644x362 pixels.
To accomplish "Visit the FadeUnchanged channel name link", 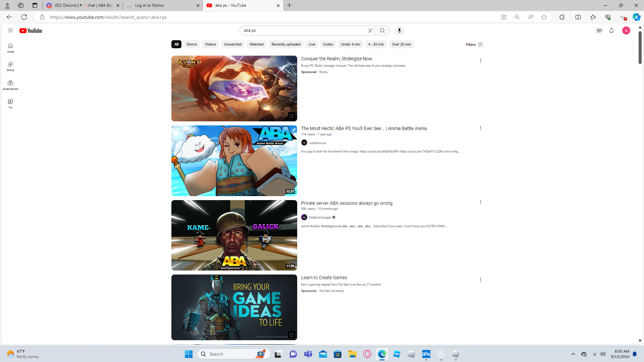I will point(320,218).
